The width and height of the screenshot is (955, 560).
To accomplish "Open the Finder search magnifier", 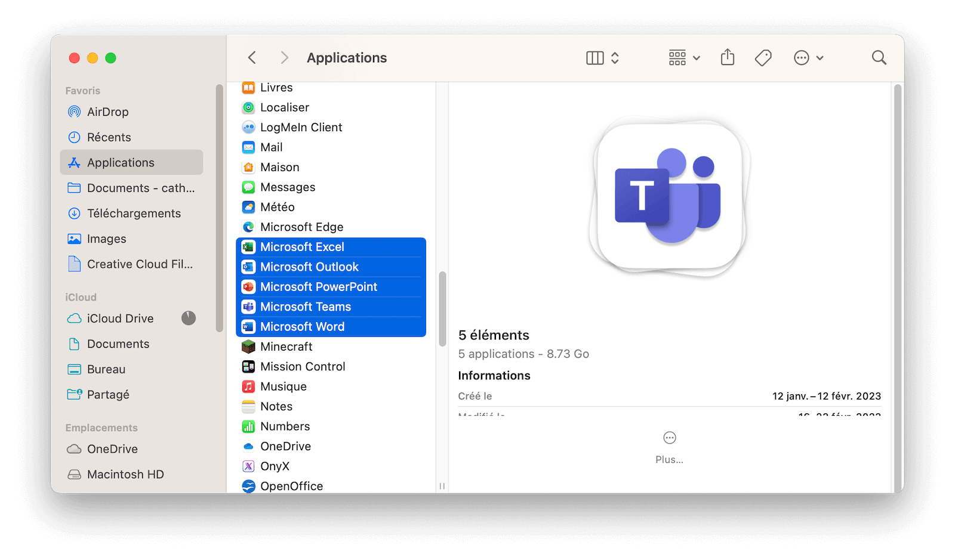I will 879,58.
